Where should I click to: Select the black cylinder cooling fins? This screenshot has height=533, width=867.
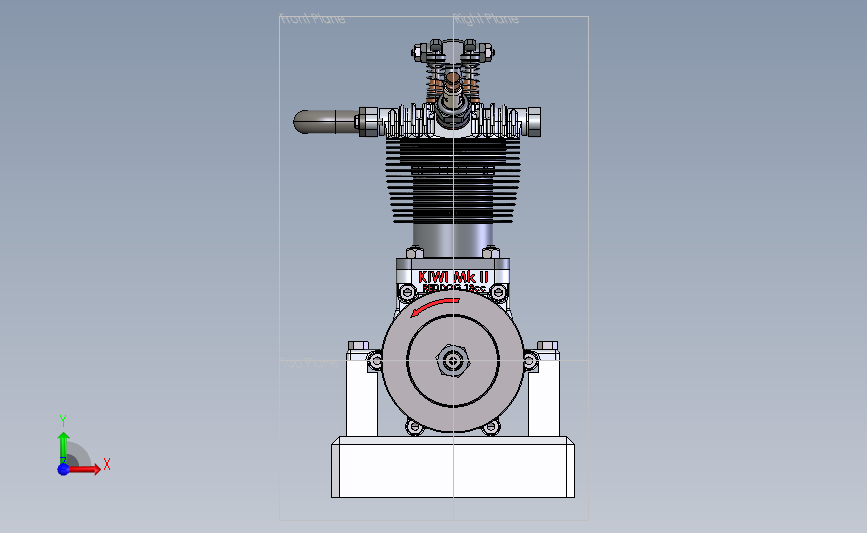pos(453,181)
